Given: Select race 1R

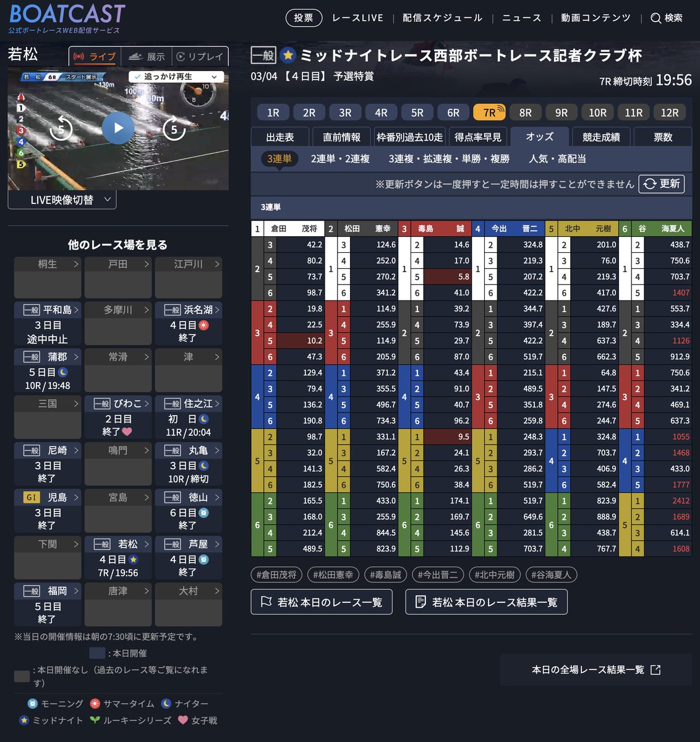Looking at the screenshot, I should pyautogui.click(x=273, y=113).
